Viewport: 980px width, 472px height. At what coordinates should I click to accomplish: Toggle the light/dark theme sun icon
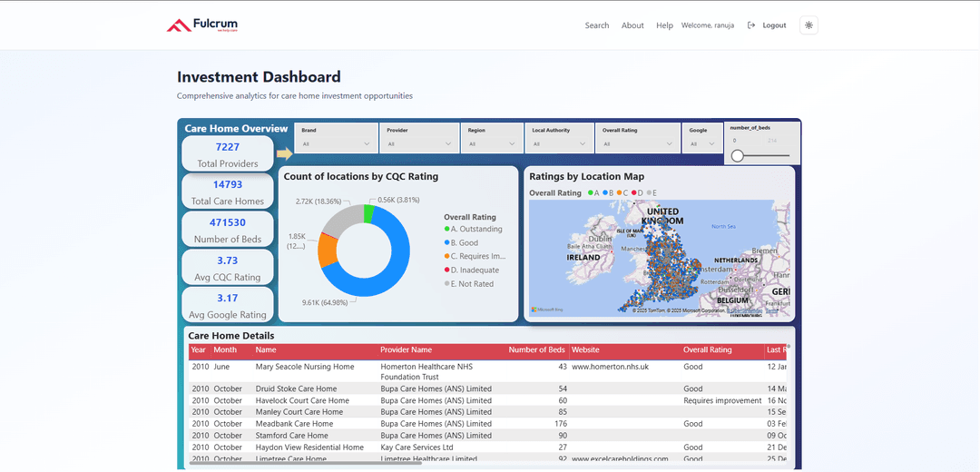point(808,25)
